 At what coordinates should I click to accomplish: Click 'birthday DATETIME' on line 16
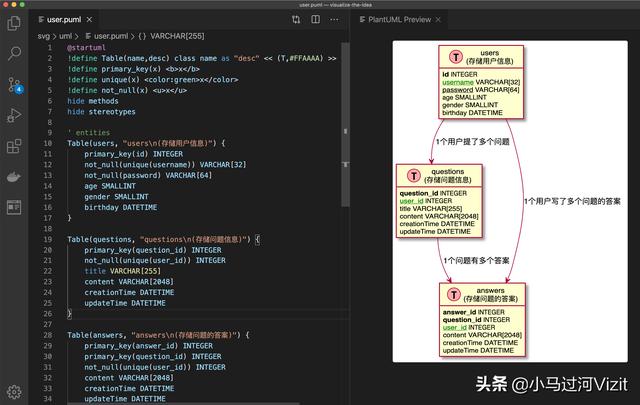point(120,207)
